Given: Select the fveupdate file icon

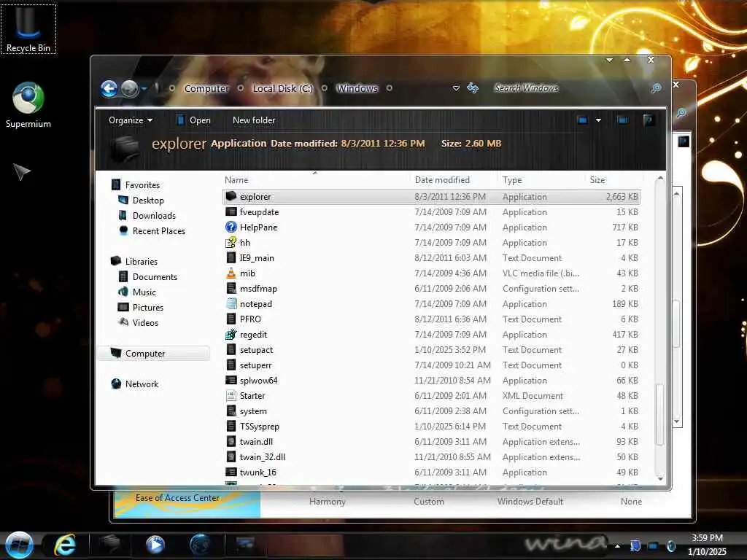Looking at the screenshot, I should [x=231, y=211].
